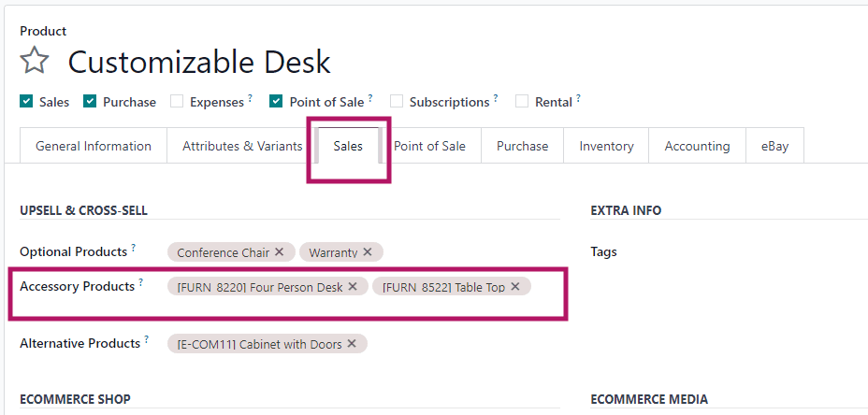Remove Warranty from Optional Products
The image size is (868, 415).
(x=368, y=252)
